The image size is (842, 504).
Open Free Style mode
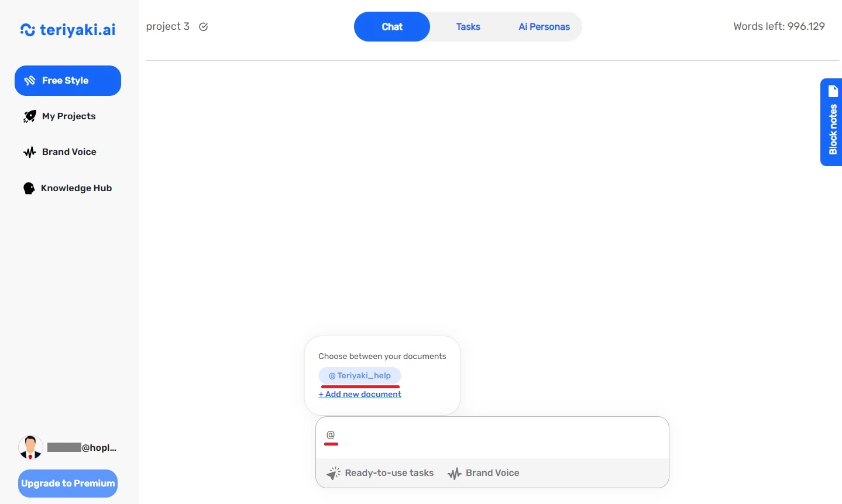68,81
